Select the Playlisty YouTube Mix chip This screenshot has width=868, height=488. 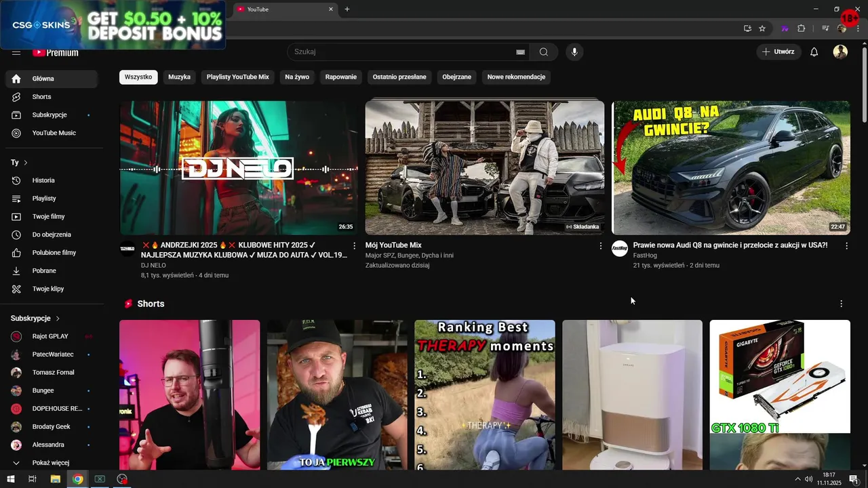pos(238,77)
